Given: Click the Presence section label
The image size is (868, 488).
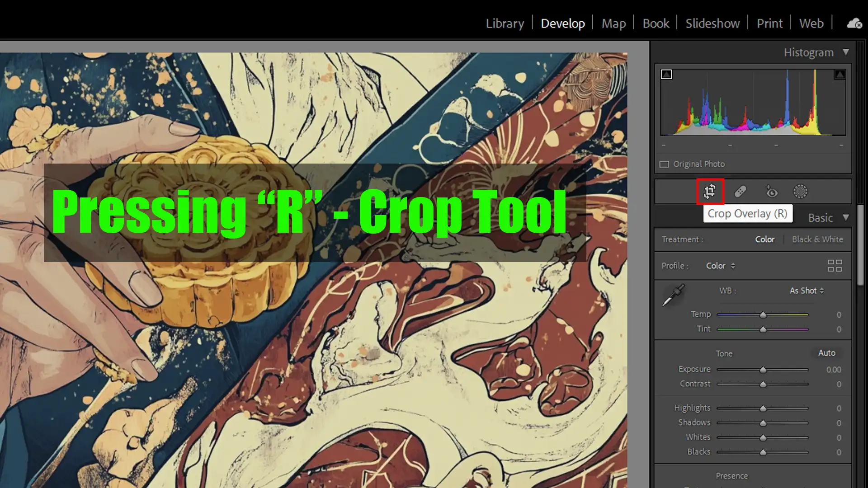Looking at the screenshot, I should (731, 476).
